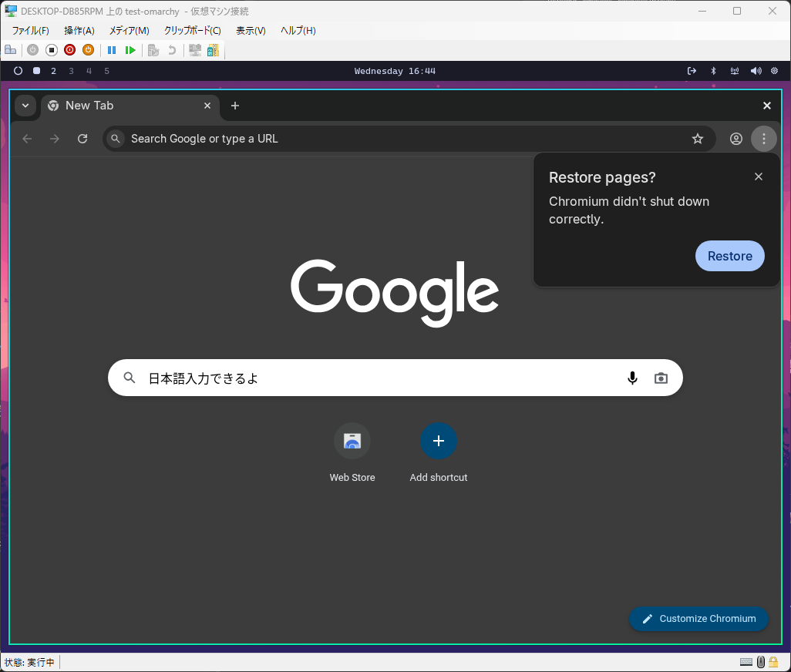
Task: Click the browser Back arrow
Action: [x=27, y=139]
